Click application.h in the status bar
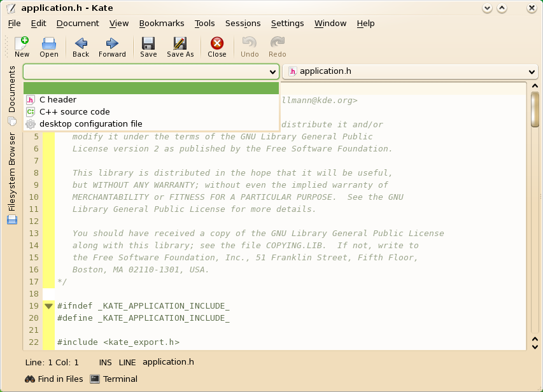 click(x=168, y=362)
